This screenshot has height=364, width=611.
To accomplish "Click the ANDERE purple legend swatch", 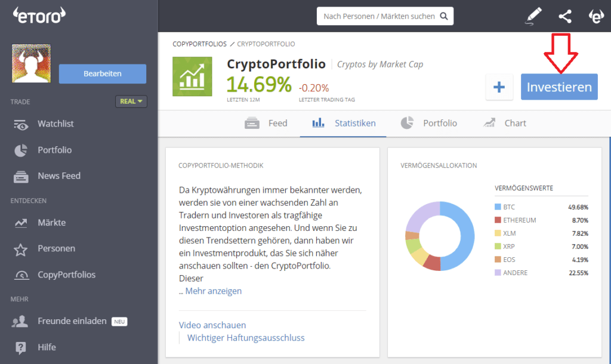I will (x=498, y=273).
